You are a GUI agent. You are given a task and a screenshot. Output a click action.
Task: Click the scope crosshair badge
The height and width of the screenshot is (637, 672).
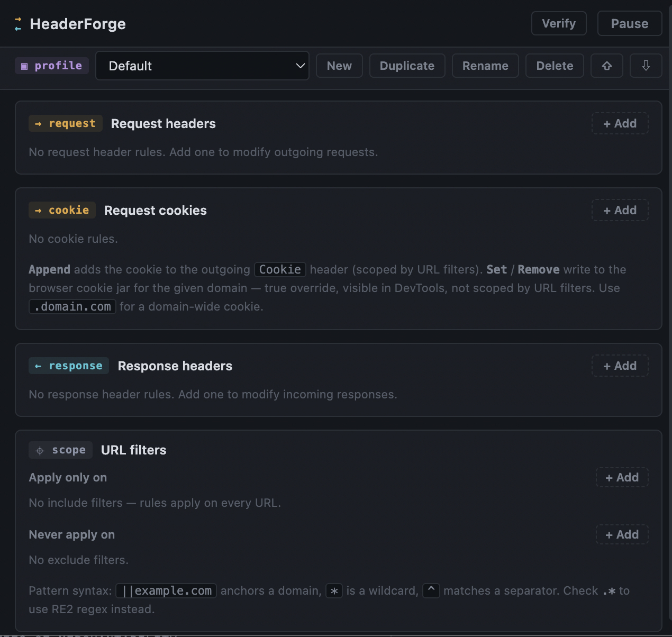(x=60, y=450)
